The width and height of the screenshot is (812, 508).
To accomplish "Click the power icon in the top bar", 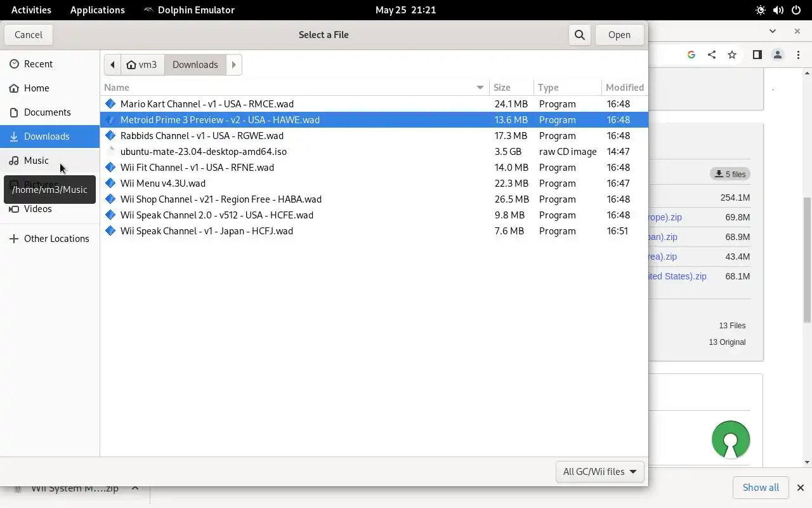I will pyautogui.click(x=796, y=10).
